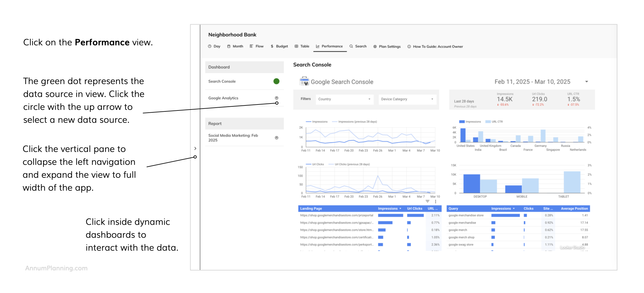Click the United States impressions bar
The image size is (644, 293).
pyautogui.click(x=463, y=135)
